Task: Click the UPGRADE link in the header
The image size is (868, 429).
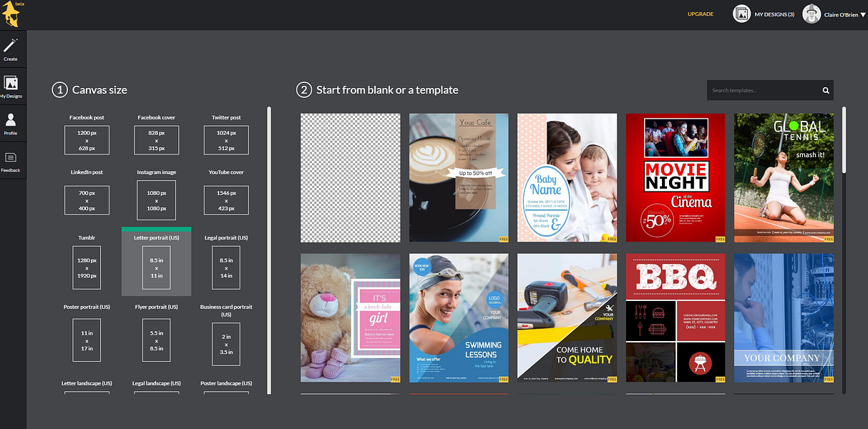Action: coord(699,14)
